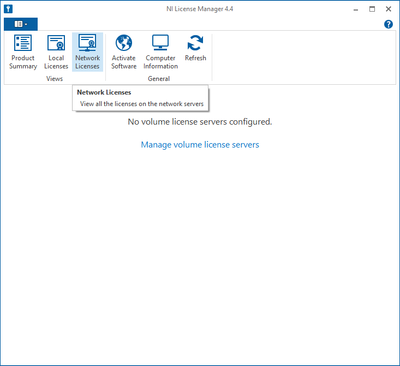Image resolution: width=400 pixels, height=366 pixels.
Task: Open Computer Information
Action: [161, 52]
